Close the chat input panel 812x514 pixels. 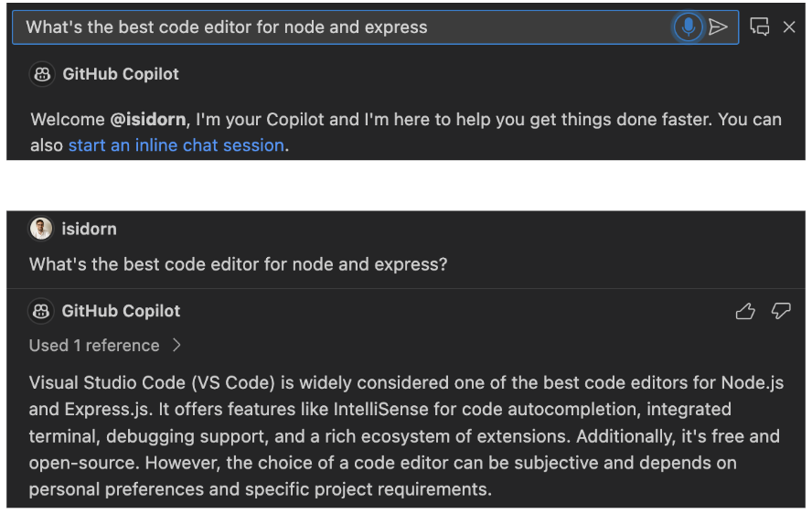pyautogui.click(x=789, y=27)
